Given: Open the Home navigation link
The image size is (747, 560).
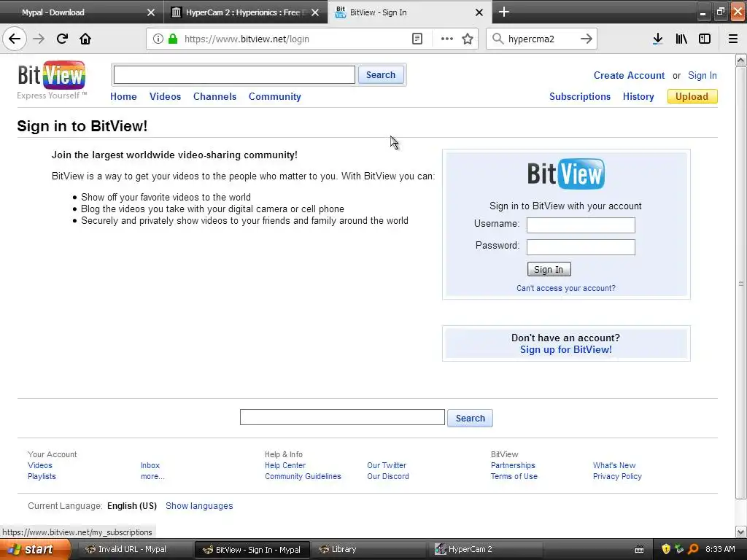Looking at the screenshot, I should pos(123,97).
